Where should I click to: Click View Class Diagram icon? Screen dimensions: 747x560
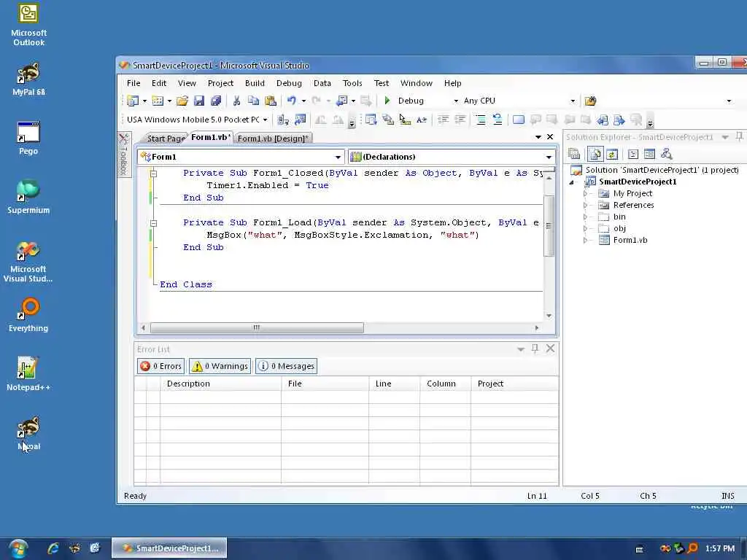tap(667, 154)
